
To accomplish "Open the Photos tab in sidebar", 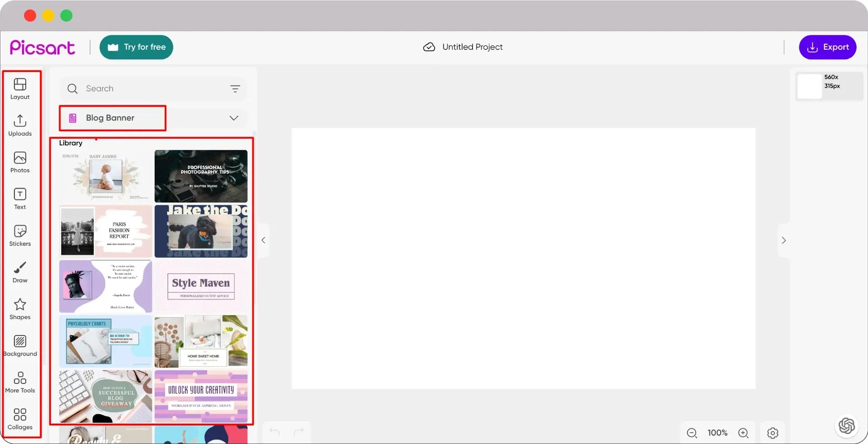I will [20, 162].
